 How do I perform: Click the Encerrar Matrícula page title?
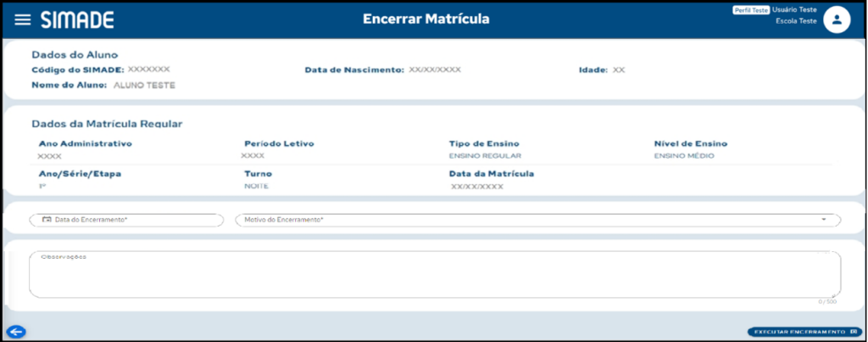click(x=426, y=20)
